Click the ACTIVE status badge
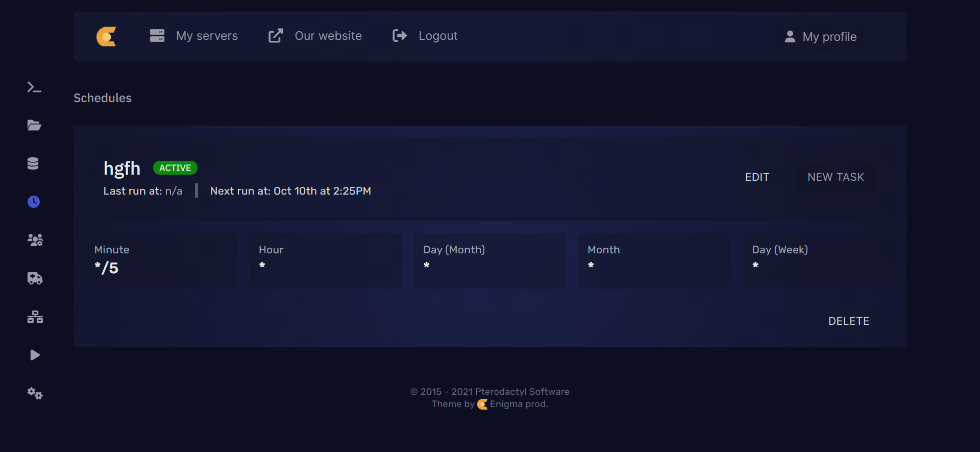The width and height of the screenshot is (980, 452). 175,168
